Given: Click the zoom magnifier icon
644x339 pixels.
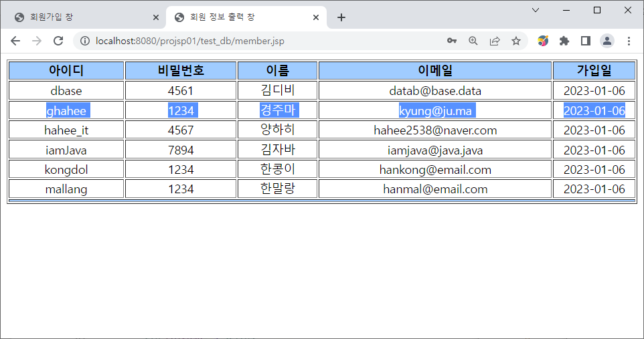Looking at the screenshot, I should click(473, 41).
